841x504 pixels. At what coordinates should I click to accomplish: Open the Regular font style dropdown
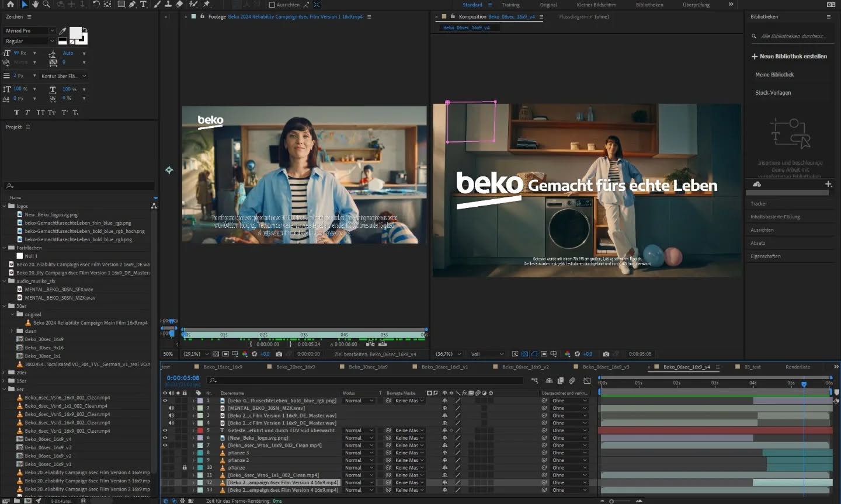29,41
